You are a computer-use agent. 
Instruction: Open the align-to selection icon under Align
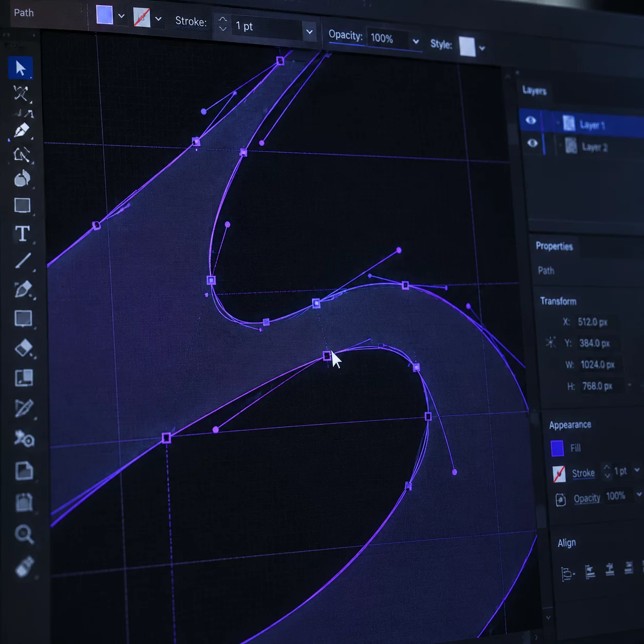[567, 574]
